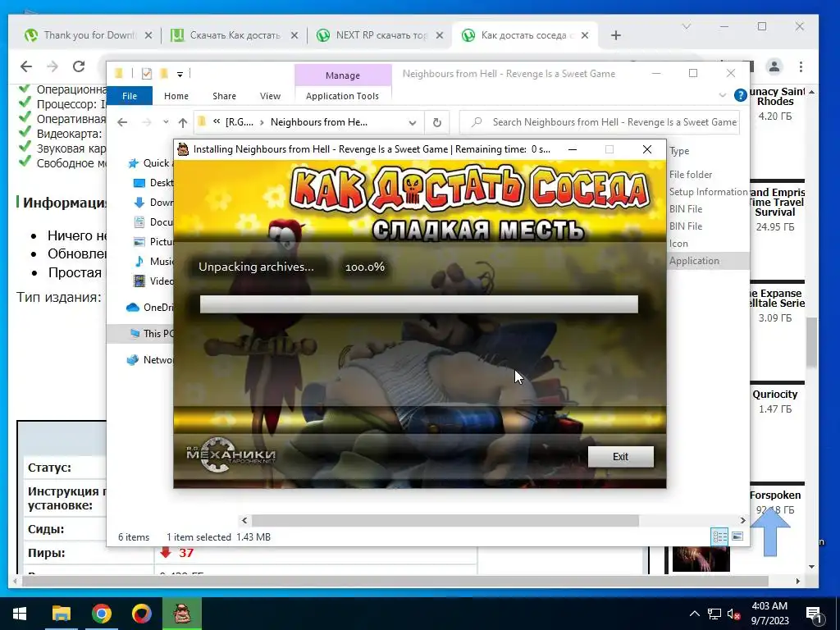Select the Application type row
840x630 pixels.
click(708, 261)
